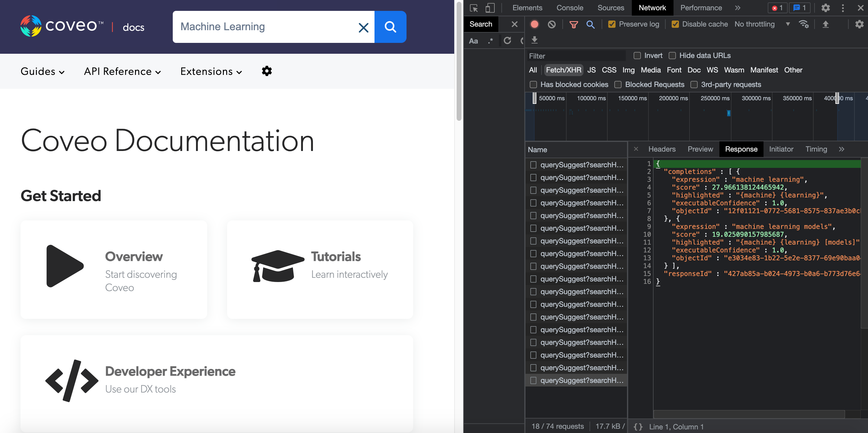This screenshot has height=433, width=868.
Task: Refresh the search results in the search pane
Action: point(507,41)
